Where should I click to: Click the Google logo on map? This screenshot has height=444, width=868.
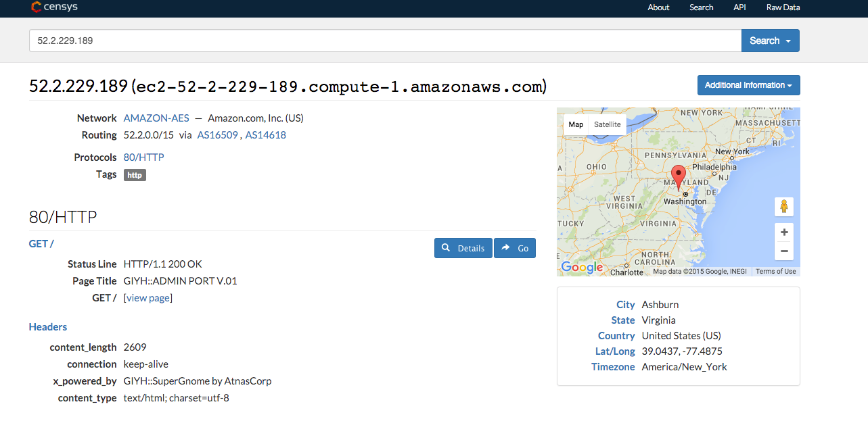tap(582, 268)
